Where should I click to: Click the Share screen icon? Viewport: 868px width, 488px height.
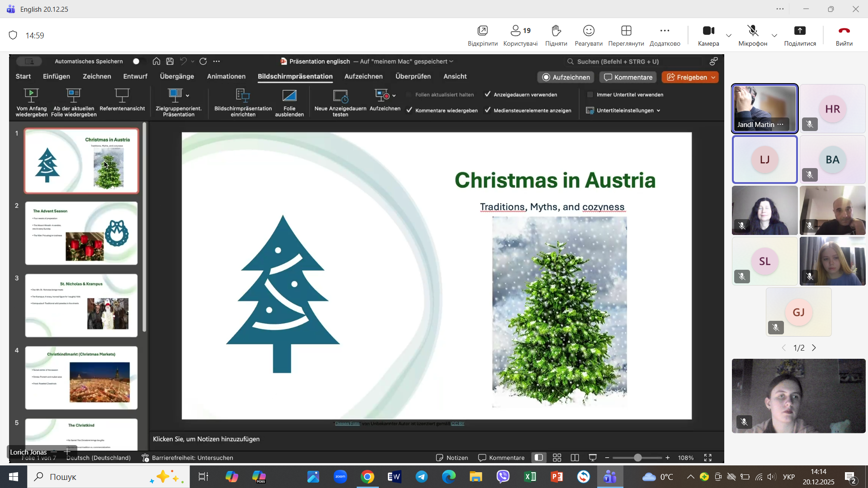[800, 31]
